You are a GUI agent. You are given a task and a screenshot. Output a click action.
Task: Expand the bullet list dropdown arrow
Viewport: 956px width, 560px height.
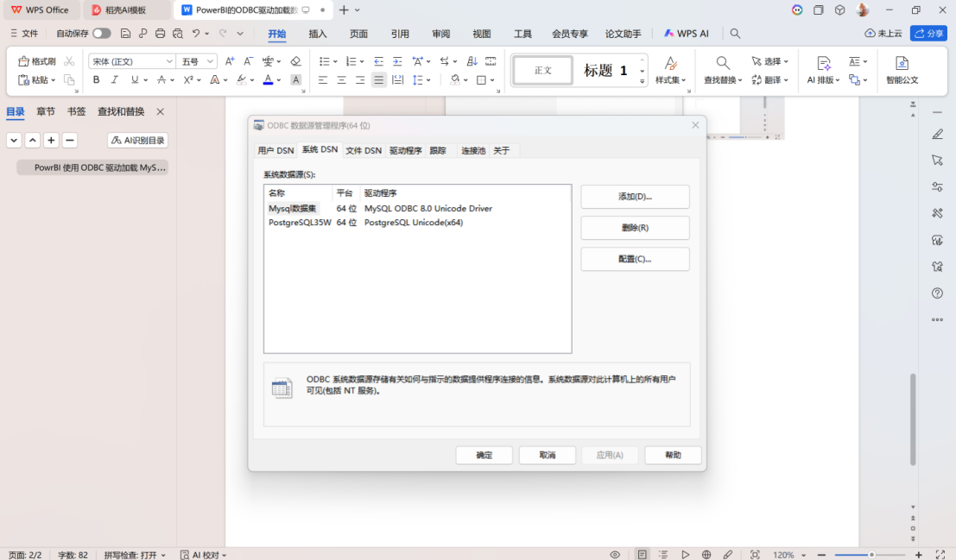tap(335, 61)
